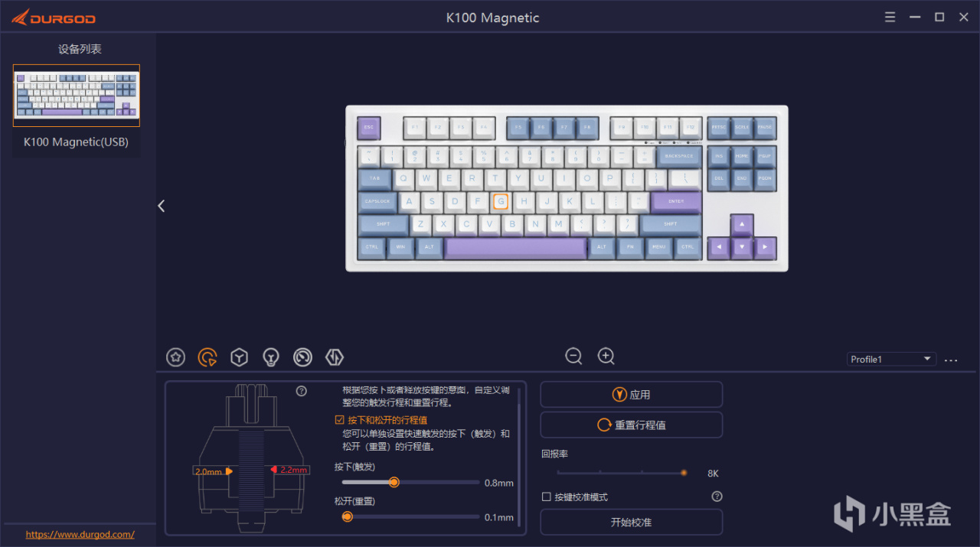The height and width of the screenshot is (547, 980).
Task: Select the MENU key
Action: point(659,248)
